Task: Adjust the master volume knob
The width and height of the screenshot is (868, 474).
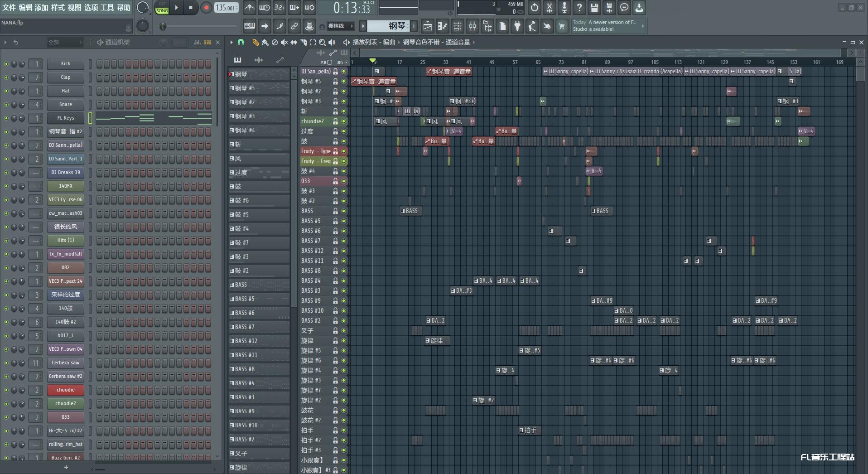Action: click(143, 8)
